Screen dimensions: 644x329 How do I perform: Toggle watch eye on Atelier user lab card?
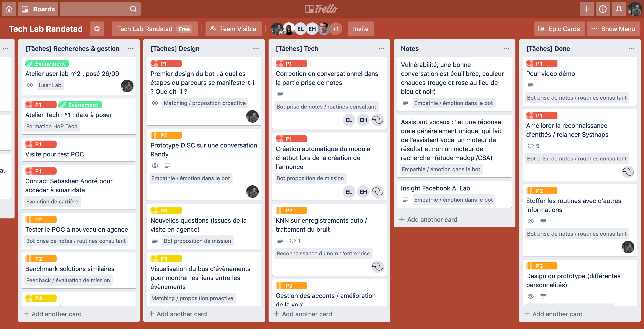click(x=30, y=85)
